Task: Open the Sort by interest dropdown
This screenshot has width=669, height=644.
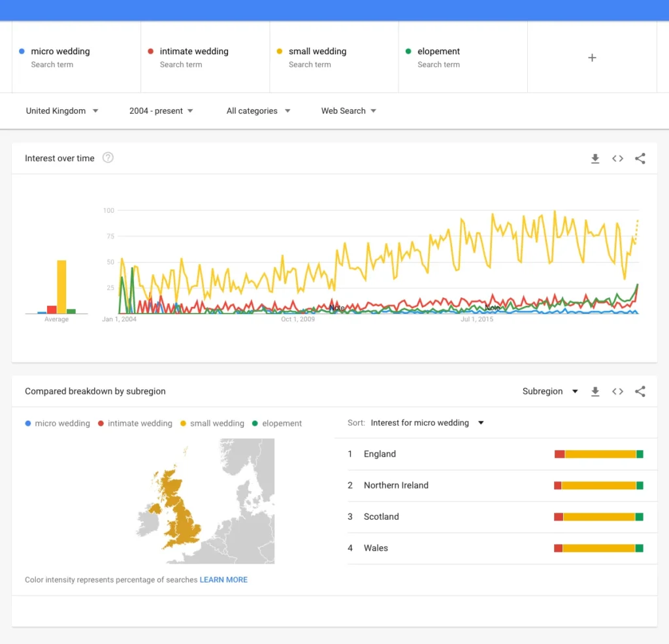Action: click(427, 423)
